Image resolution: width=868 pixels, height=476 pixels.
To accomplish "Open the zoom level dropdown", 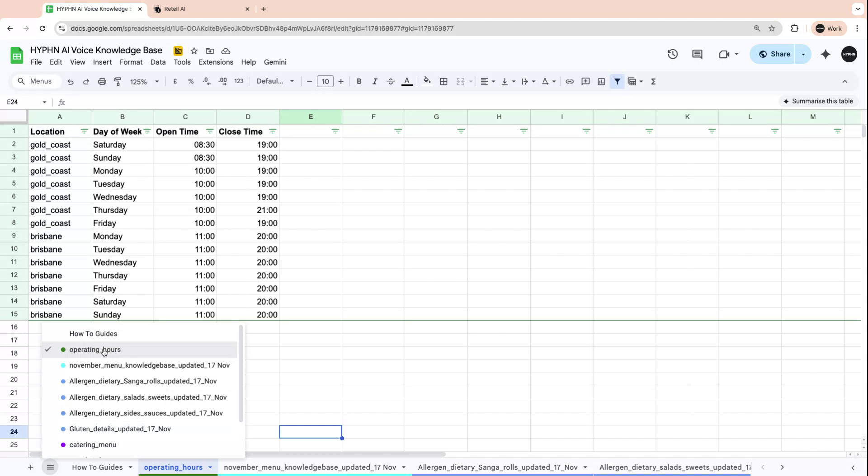I will 144,81.
